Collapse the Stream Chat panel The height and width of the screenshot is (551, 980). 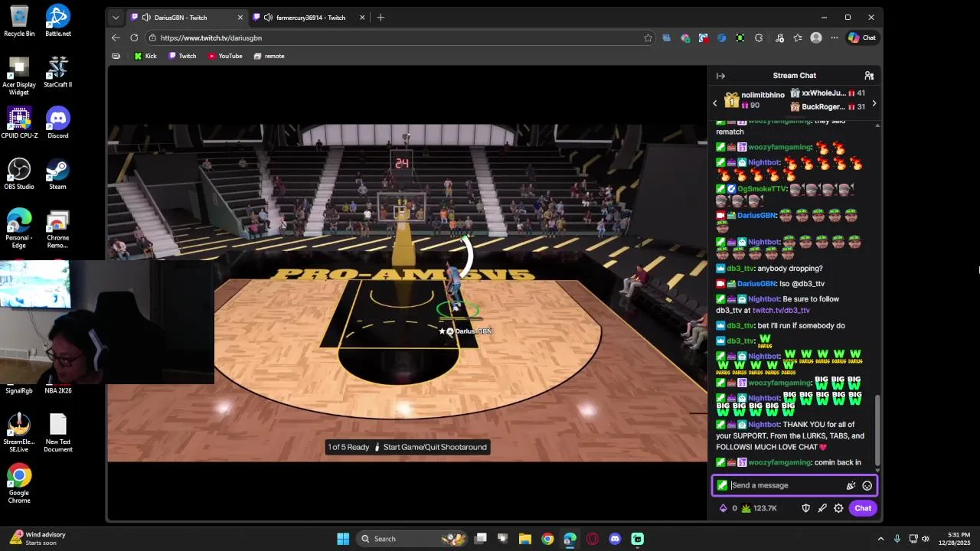[x=720, y=76]
